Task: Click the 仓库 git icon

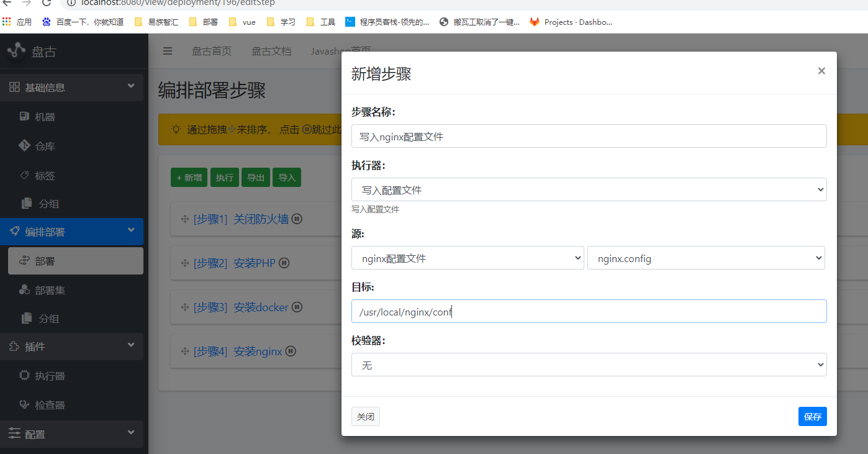Action: tap(24, 146)
